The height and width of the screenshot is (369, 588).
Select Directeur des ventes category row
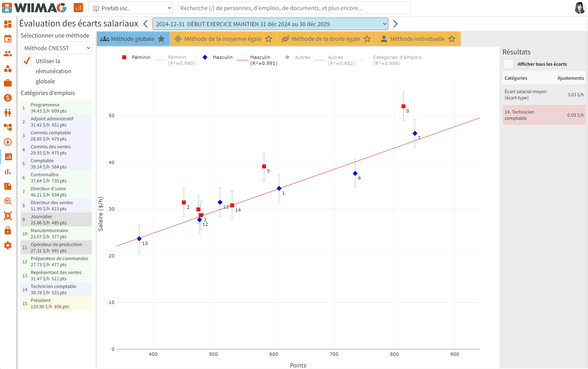click(x=56, y=205)
